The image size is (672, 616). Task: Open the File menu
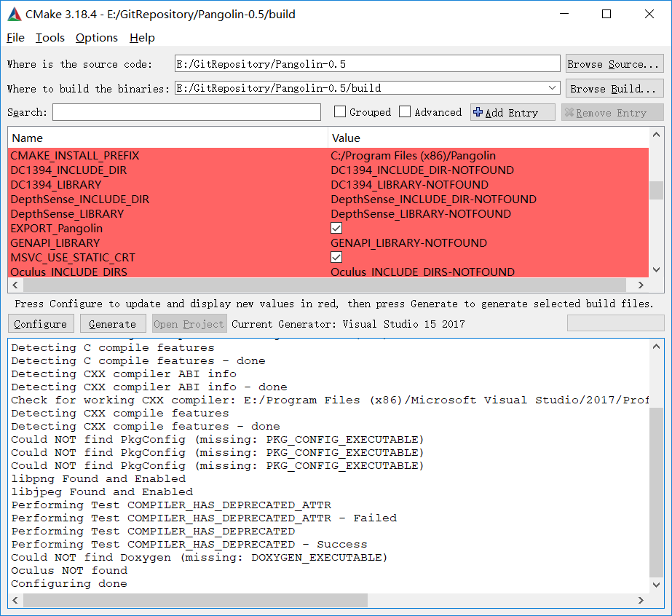click(x=15, y=37)
